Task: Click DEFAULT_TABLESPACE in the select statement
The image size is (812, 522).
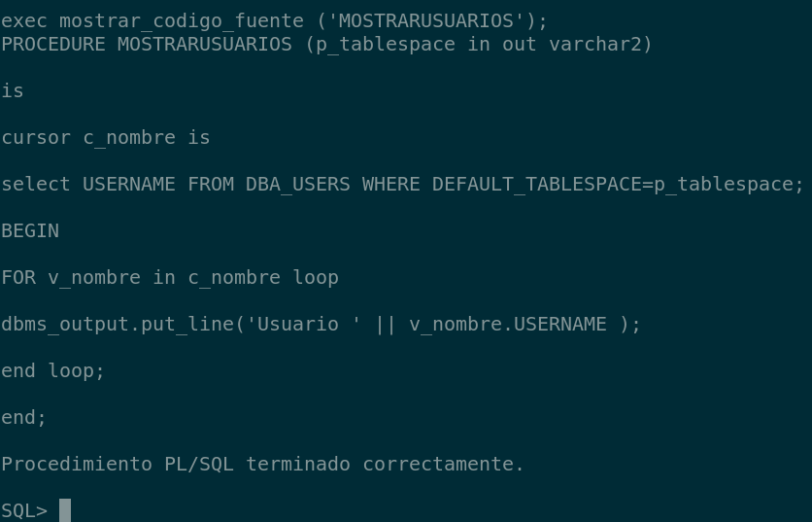Action: (x=536, y=184)
